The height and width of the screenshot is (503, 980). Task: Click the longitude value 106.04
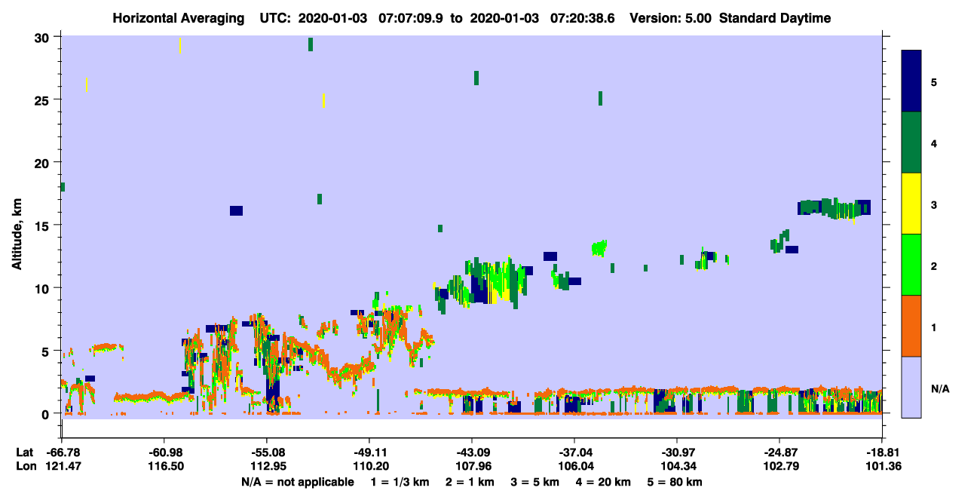pyautogui.click(x=574, y=466)
